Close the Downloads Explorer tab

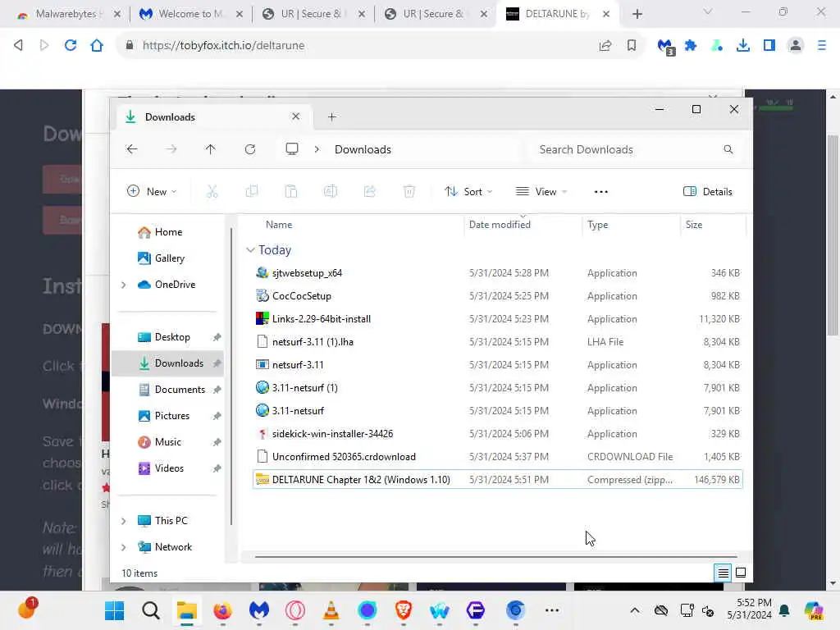coord(295,116)
